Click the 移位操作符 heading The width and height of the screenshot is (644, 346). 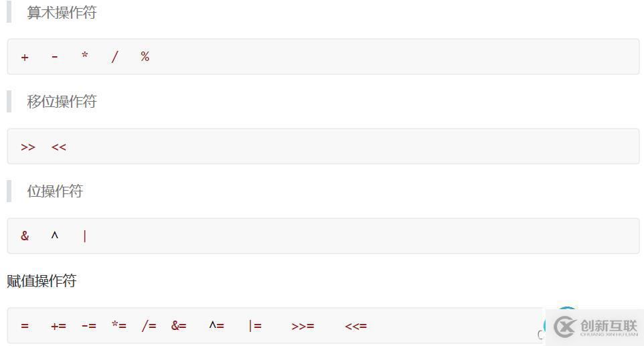(62, 102)
